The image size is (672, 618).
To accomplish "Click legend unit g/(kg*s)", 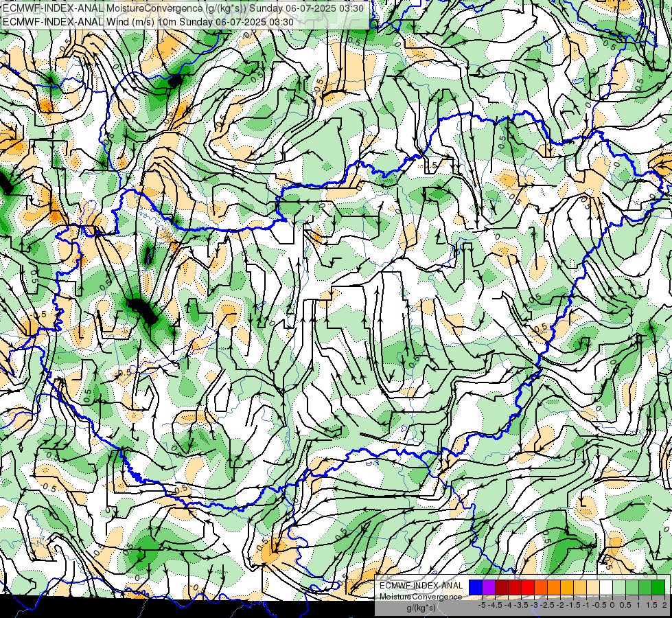I will 421,608.
